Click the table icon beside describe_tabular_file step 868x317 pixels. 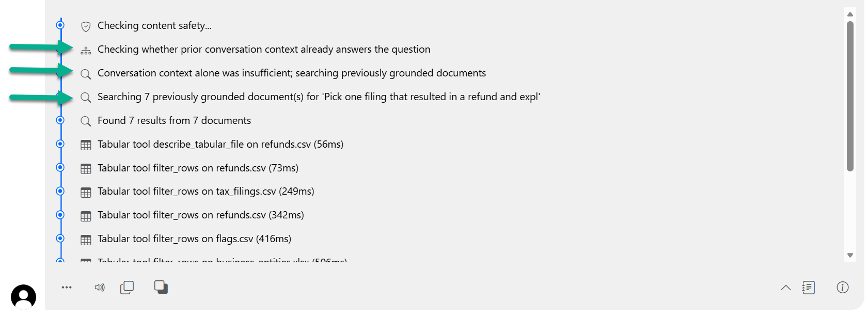pyautogui.click(x=86, y=145)
